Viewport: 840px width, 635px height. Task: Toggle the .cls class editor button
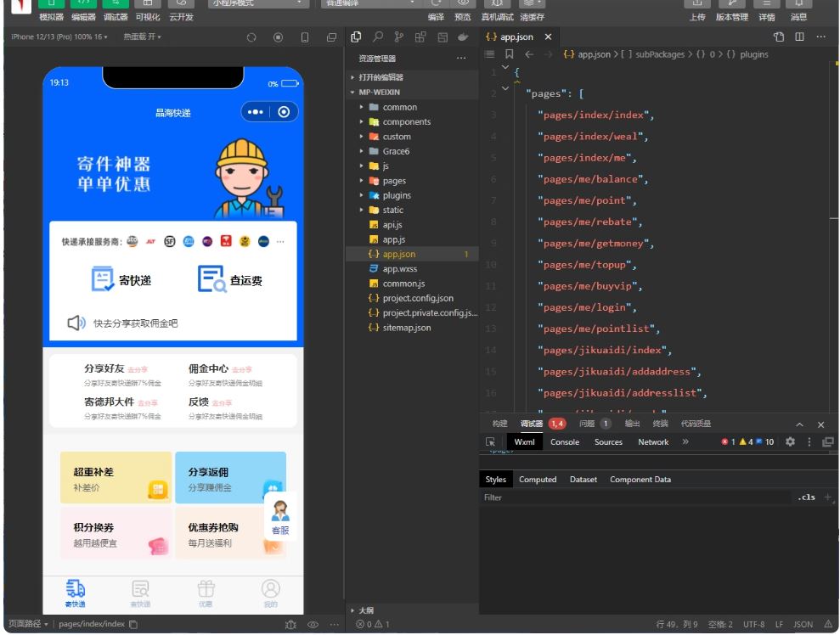pyautogui.click(x=806, y=497)
